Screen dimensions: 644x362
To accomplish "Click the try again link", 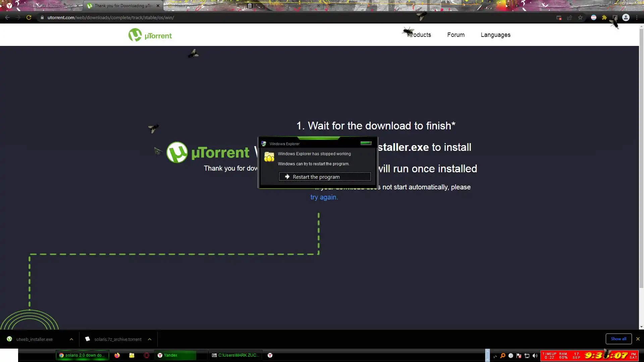I will click(x=324, y=197).
